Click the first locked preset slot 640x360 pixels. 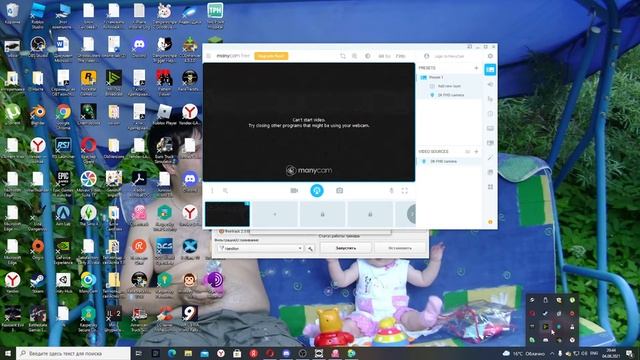point(322,214)
